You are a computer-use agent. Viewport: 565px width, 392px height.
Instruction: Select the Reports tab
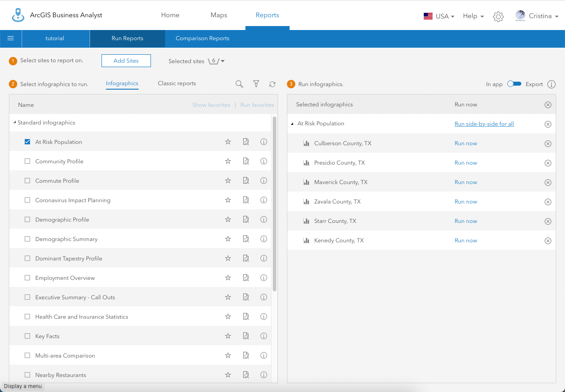pyautogui.click(x=267, y=15)
